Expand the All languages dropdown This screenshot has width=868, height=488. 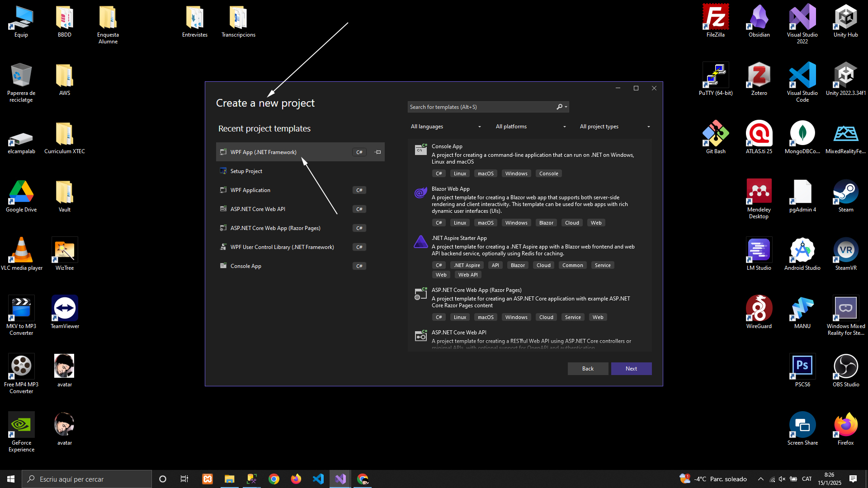[x=445, y=127]
